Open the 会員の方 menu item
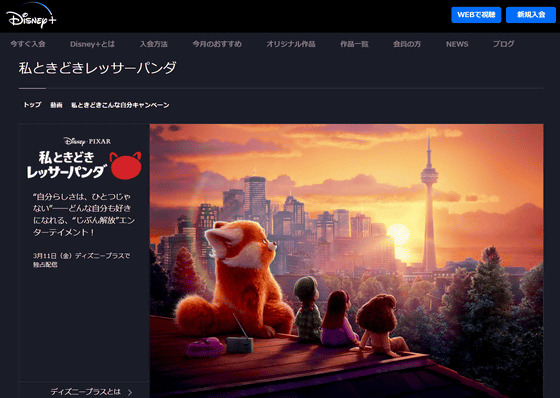Image resolution: width=560 pixels, height=398 pixels. (x=407, y=44)
